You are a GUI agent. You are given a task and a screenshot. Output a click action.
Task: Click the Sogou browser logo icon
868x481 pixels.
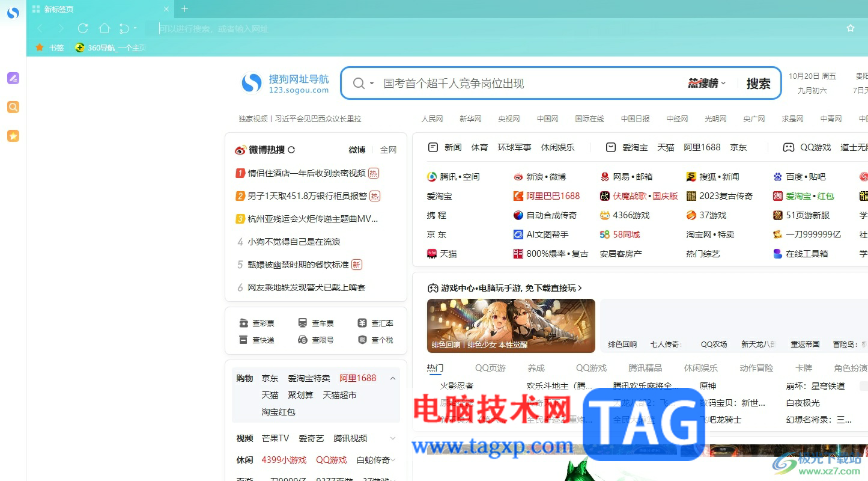point(13,13)
